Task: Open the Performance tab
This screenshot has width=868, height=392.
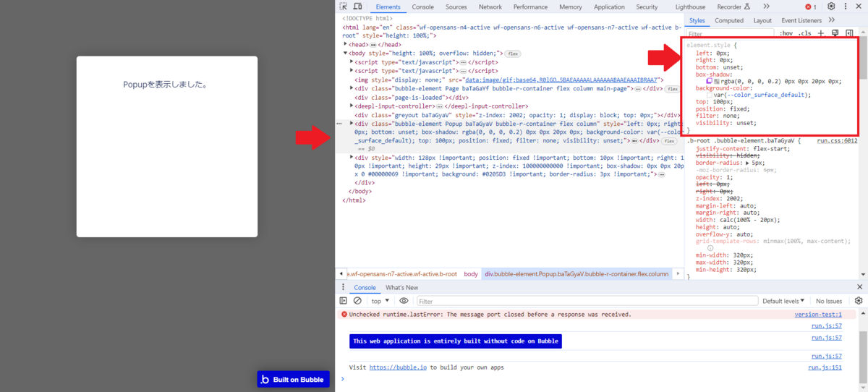Action: pos(531,7)
